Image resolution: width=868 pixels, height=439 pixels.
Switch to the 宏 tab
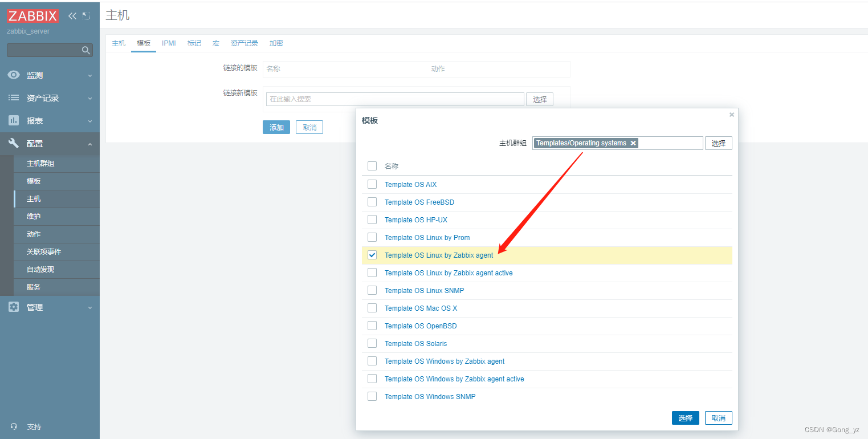(x=216, y=43)
